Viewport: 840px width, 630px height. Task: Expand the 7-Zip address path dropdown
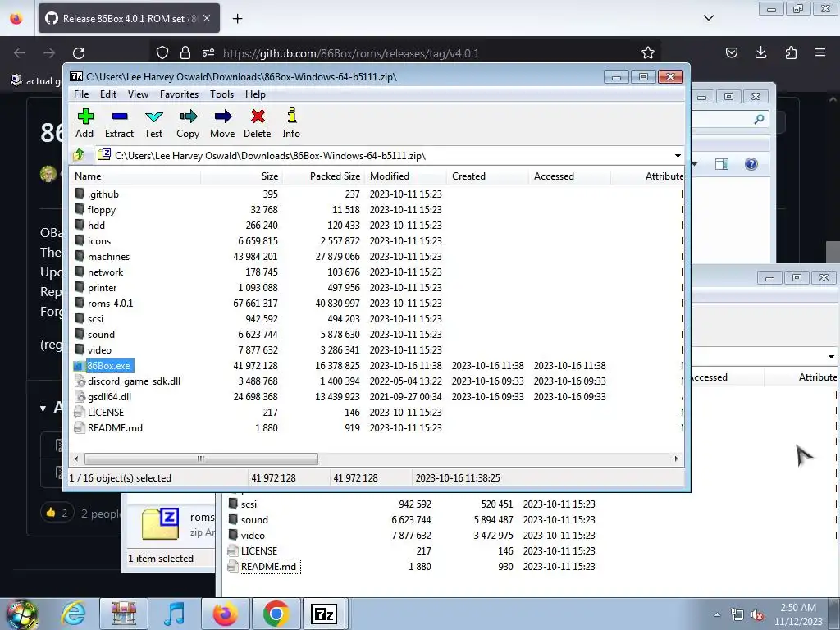[x=678, y=156]
